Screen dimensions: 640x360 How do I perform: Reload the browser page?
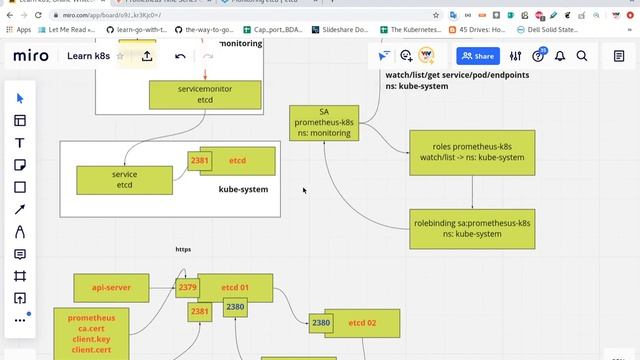pyautogui.click(x=38, y=15)
